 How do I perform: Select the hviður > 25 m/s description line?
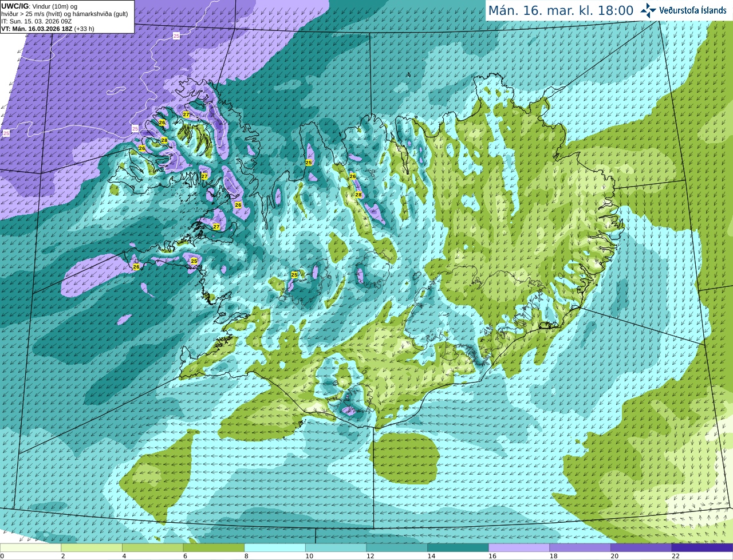(65, 13)
